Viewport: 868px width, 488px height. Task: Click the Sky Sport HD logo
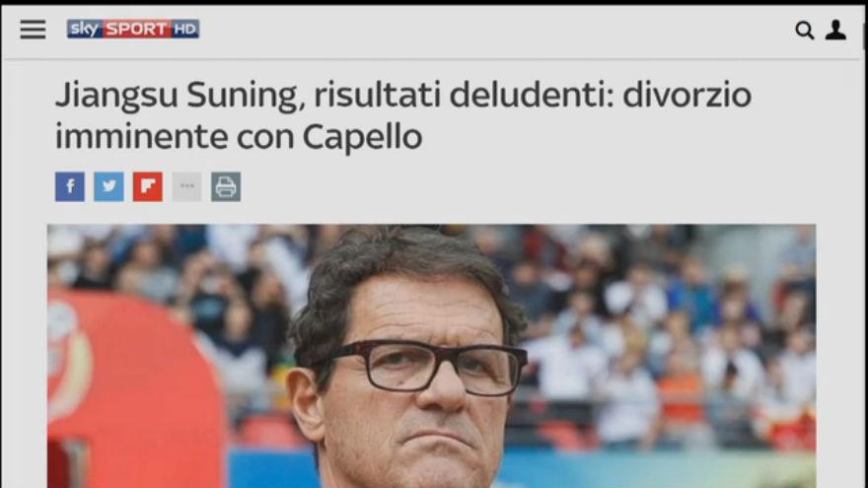[x=133, y=29]
